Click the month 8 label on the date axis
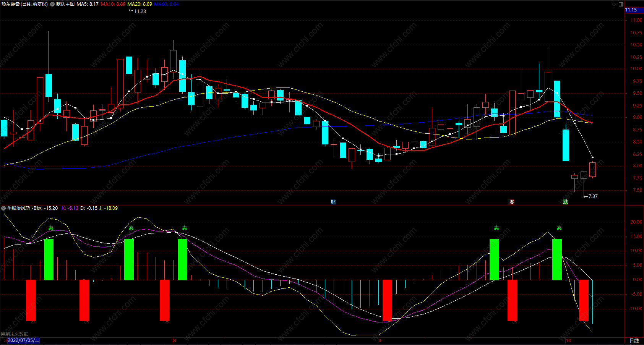 (174, 340)
